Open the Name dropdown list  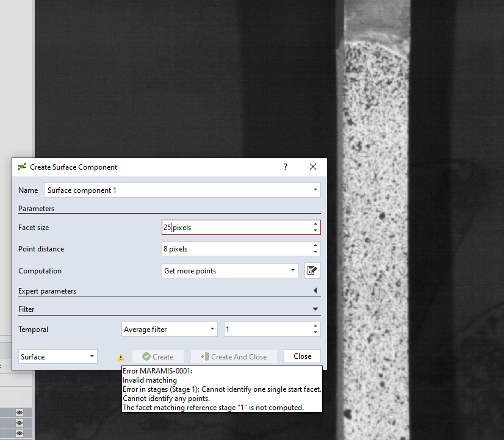[315, 190]
